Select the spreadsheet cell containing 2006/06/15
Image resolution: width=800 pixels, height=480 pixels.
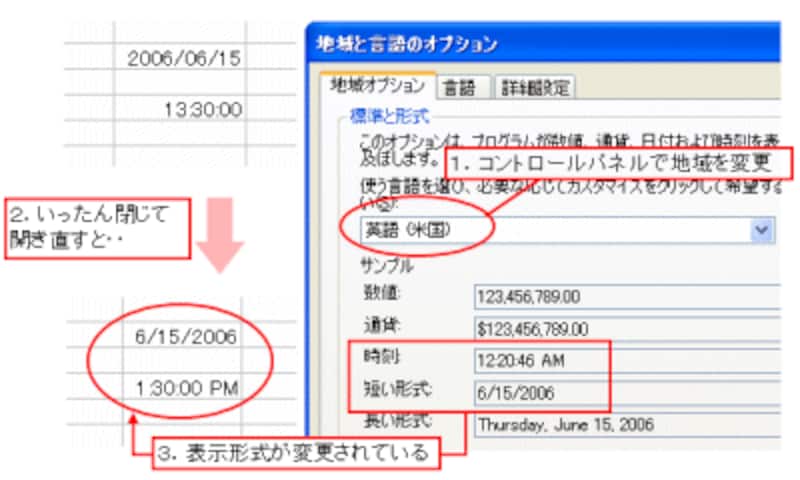click(184, 59)
